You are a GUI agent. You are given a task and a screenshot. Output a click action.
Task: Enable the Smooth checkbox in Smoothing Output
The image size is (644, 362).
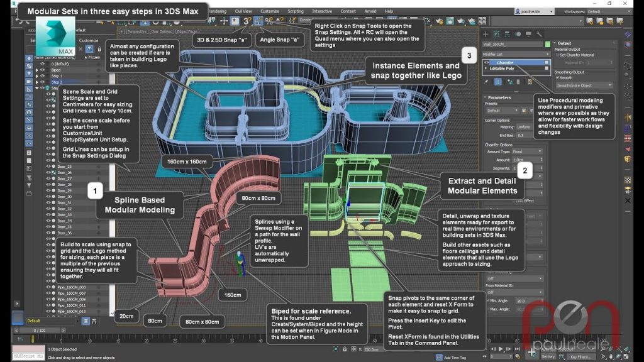(x=557, y=78)
